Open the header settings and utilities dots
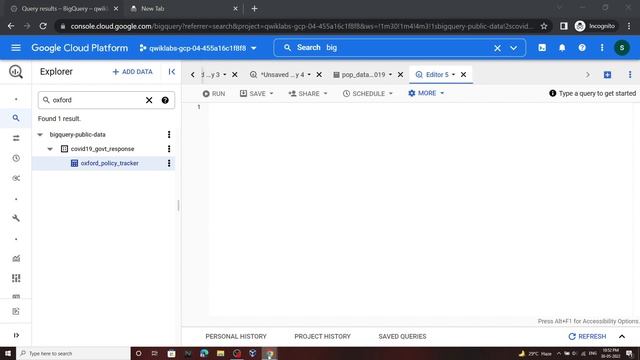The width and height of the screenshot is (640, 360). 602,48
